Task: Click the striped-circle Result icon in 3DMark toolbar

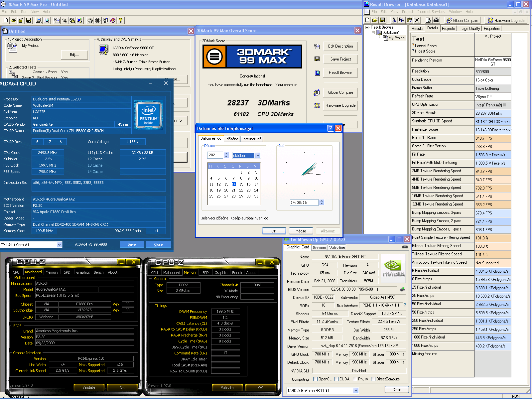Action: pos(98,20)
